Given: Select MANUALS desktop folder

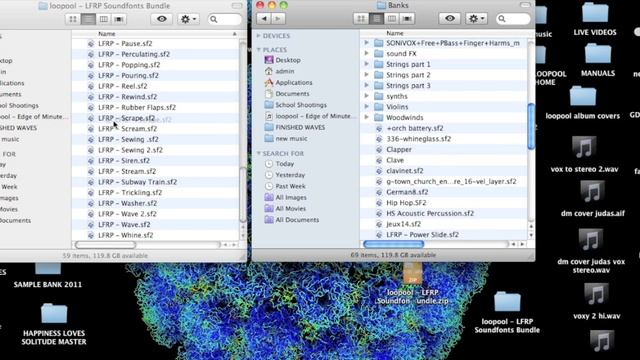Looking at the screenshot, I should point(598,60).
